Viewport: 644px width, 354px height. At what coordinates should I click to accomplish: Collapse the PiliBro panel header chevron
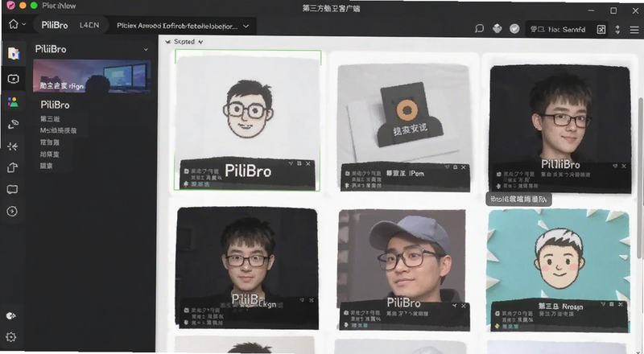click(x=146, y=50)
